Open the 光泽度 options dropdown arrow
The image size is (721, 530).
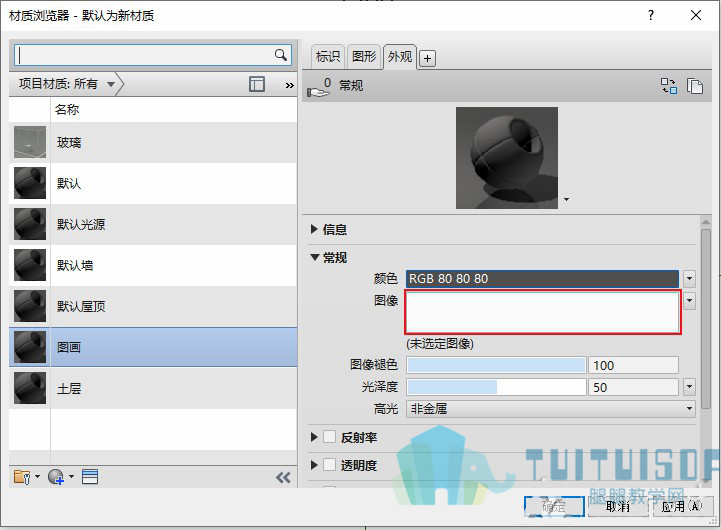[689, 387]
